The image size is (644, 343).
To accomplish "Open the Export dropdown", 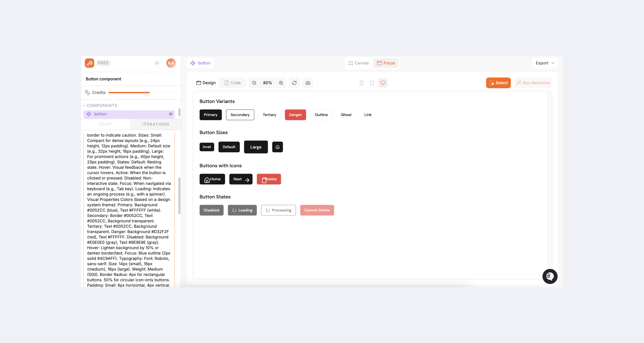I will 545,63.
